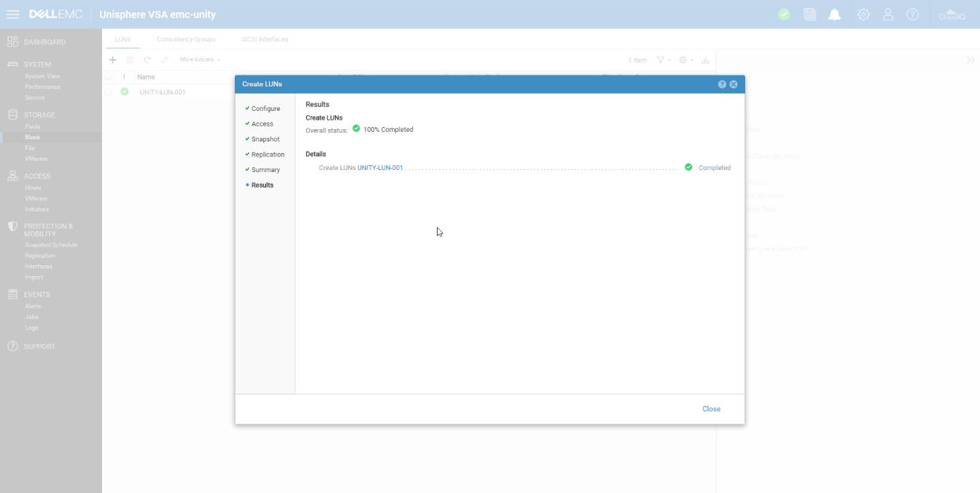Screen dimensions: 980x493
Task: Open the CloudIQ icon
Action: [951, 14]
